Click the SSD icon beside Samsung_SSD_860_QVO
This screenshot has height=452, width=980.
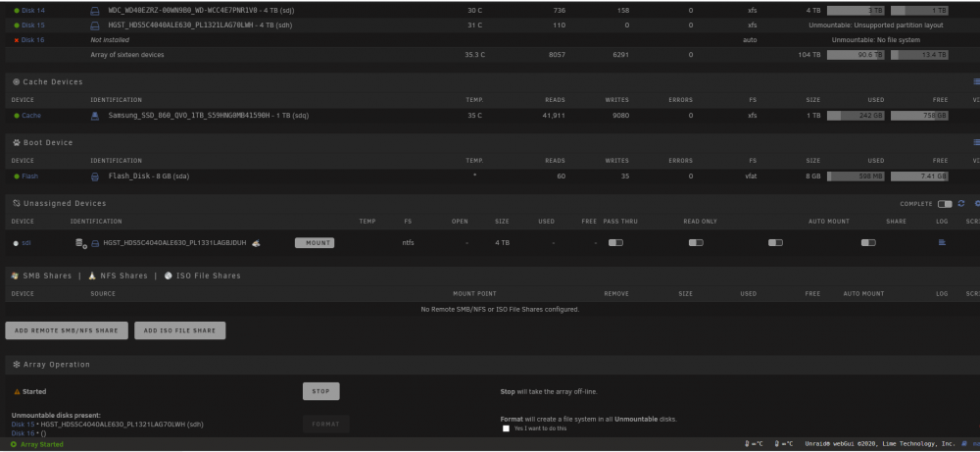(95, 116)
